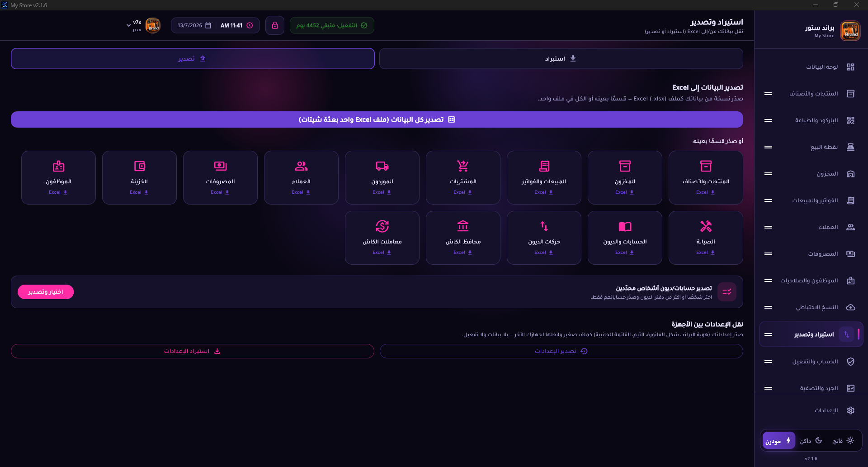The image size is (868, 467).
Task: Click the lock icon in the header
Action: [275, 25]
